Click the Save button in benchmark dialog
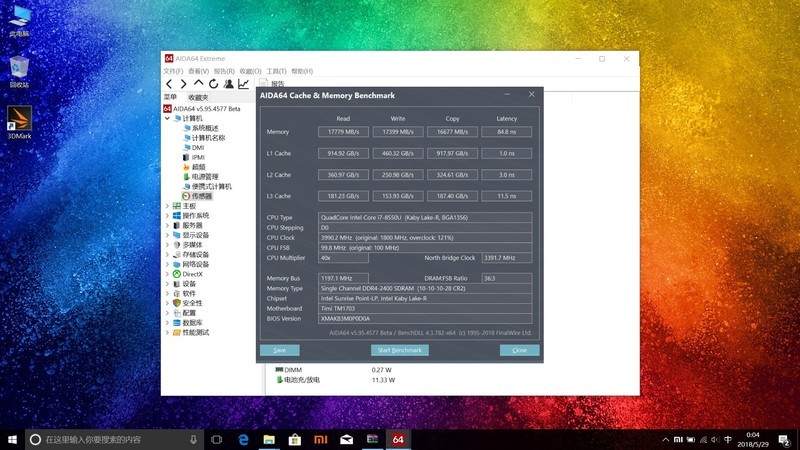800x450 pixels. pyautogui.click(x=279, y=350)
